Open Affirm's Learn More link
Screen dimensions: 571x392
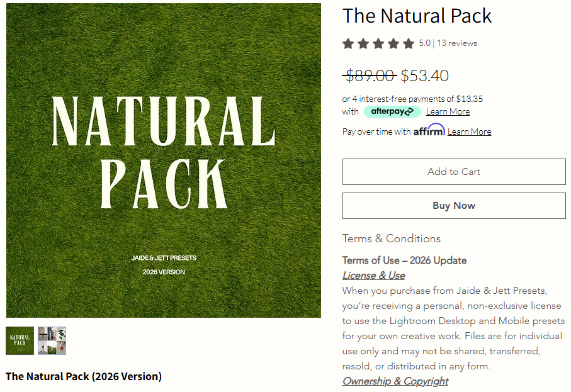click(x=469, y=132)
